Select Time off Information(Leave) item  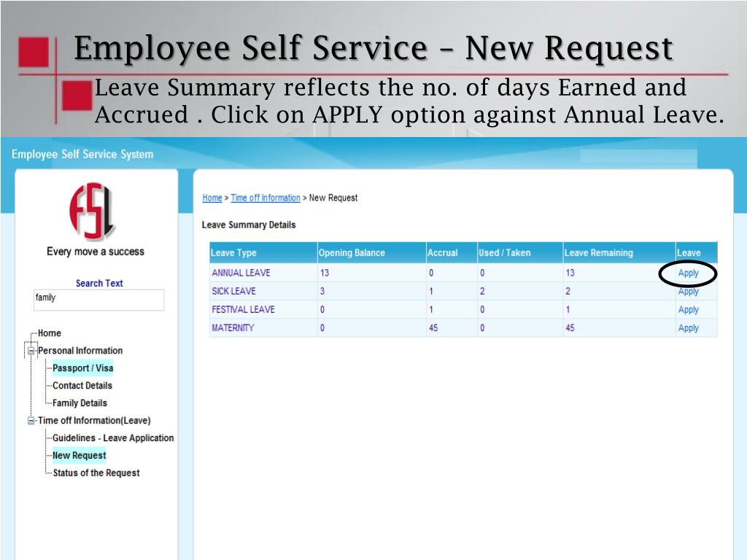point(94,421)
